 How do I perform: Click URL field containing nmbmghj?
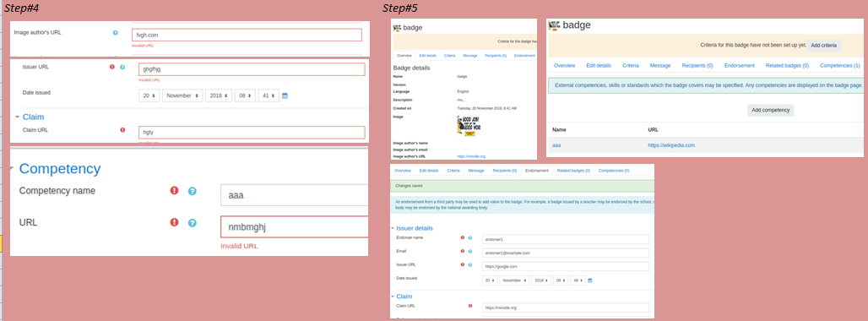(x=294, y=226)
